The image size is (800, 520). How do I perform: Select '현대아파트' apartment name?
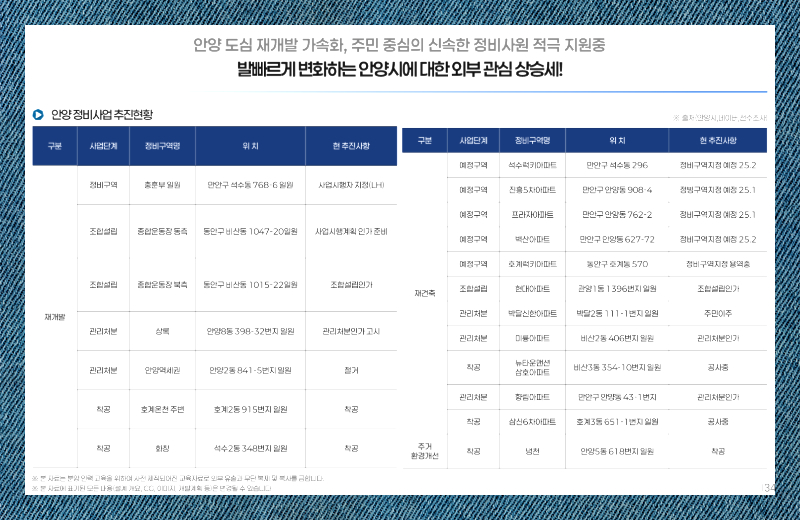tap(532, 288)
